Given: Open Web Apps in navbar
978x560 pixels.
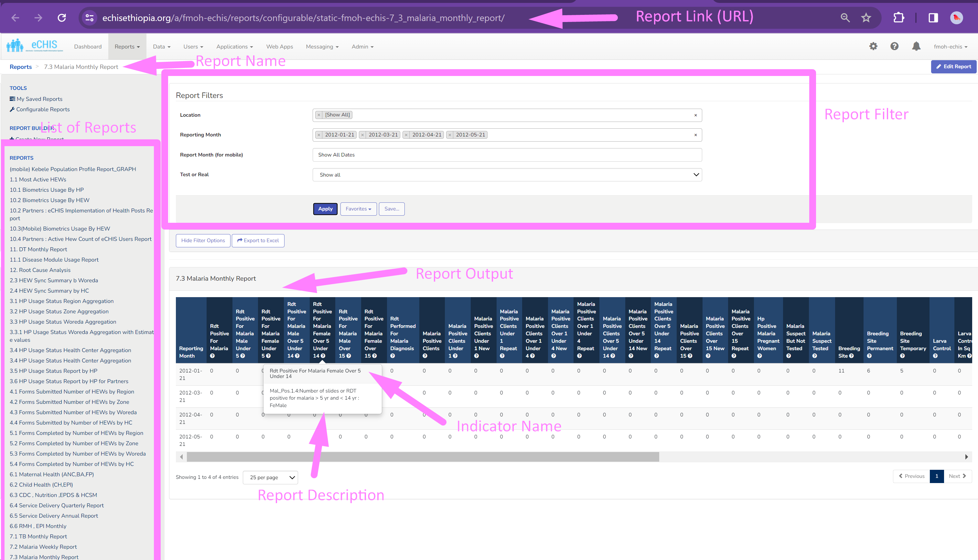Looking at the screenshot, I should coord(280,47).
